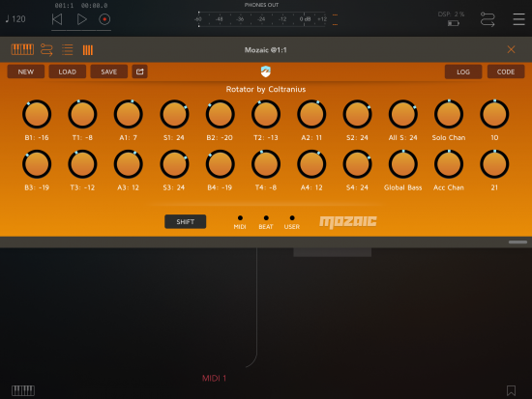The width and height of the screenshot is (532, 399).
Task: Select the MIDI 1 channel label
Action: point(214,379)
